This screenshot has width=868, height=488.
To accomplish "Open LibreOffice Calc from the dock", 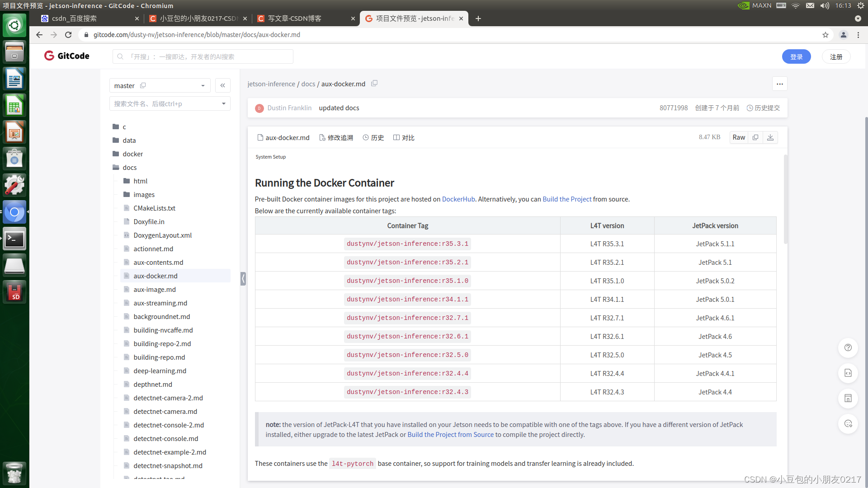I will [14, 106].
